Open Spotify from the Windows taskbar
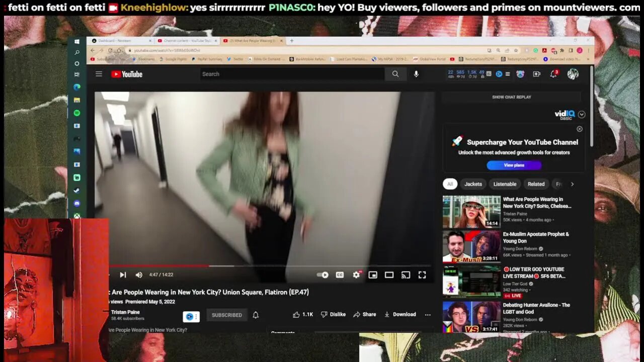The width and height of the screenshot is (644, 362). coord(77,113)
